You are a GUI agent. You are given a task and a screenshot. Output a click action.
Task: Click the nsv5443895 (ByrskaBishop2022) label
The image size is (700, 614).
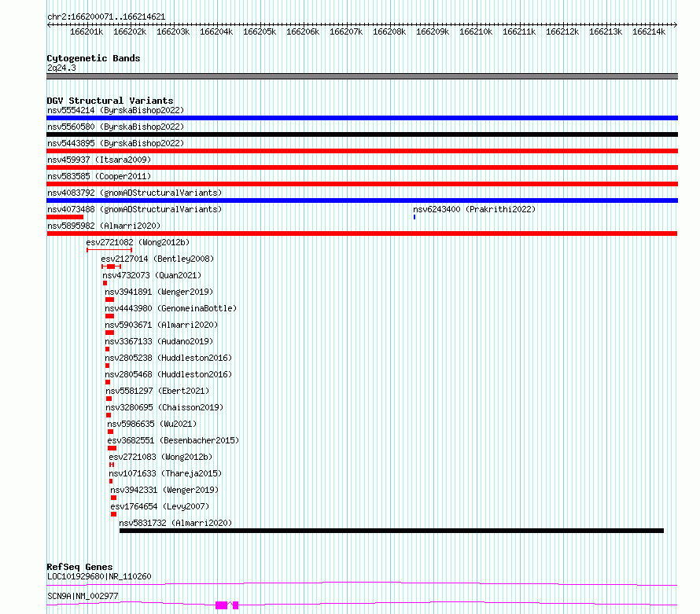116,143
